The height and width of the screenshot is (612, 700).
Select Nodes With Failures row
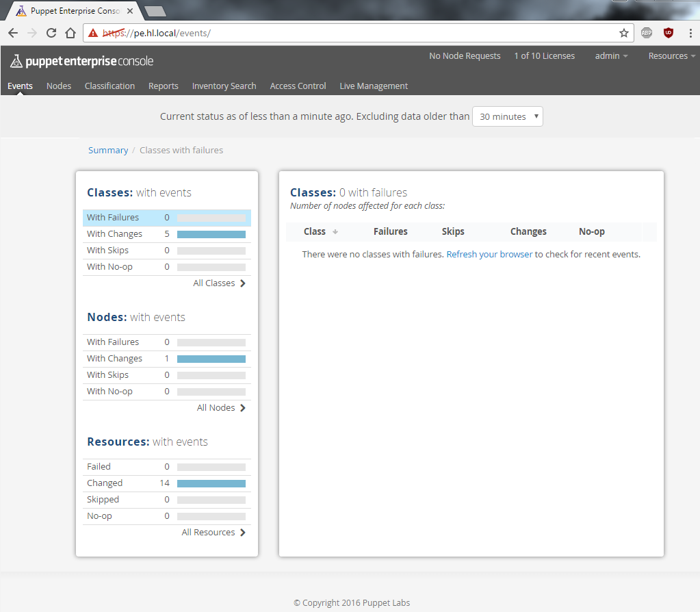[167, 342]
